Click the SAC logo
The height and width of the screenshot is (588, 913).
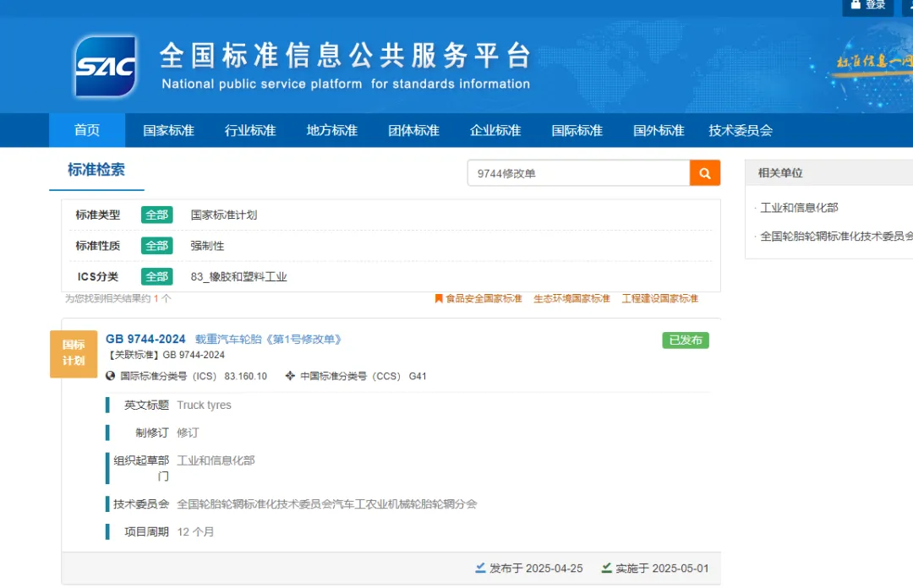pyautogui.click(x=106, y=66)
